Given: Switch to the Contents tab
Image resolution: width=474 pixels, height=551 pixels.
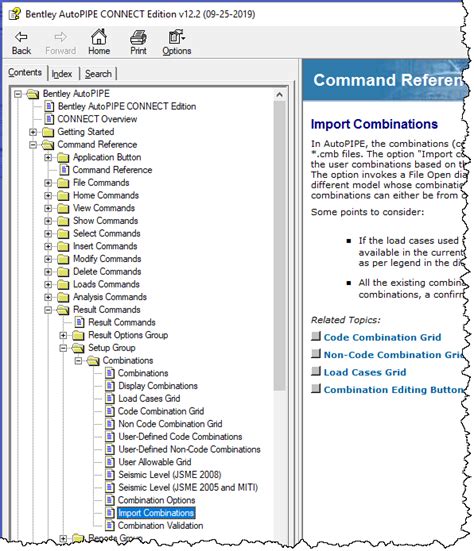Looking at the screenshot, I should (x=25, y=72).
